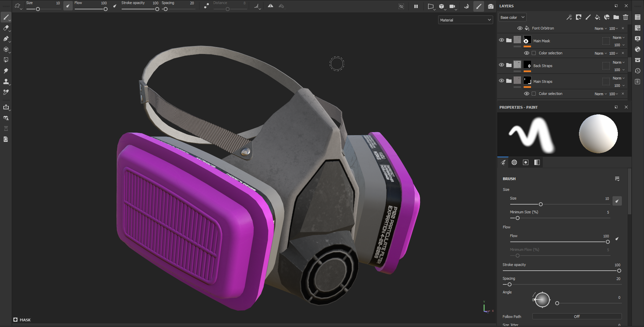Open the Material viewport mode dropdown
Viewport: 644px width, 327px height.
(465, 20)
